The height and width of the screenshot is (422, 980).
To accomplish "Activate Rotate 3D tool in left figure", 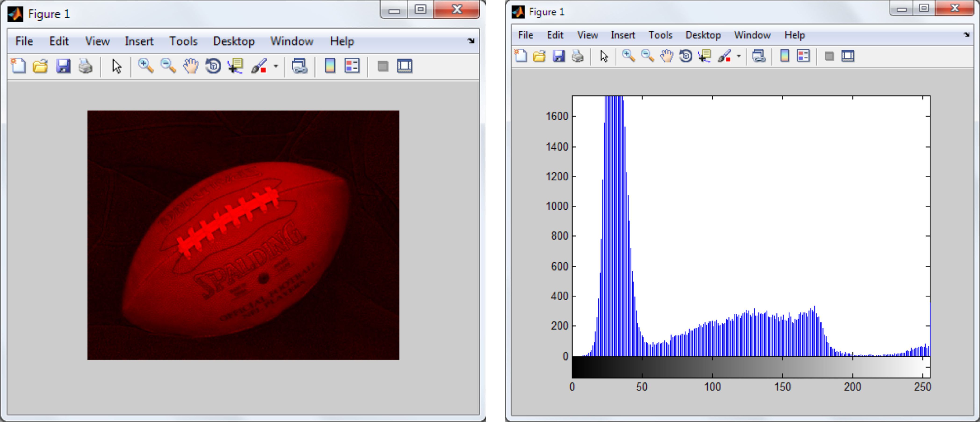I will (213, 66).
